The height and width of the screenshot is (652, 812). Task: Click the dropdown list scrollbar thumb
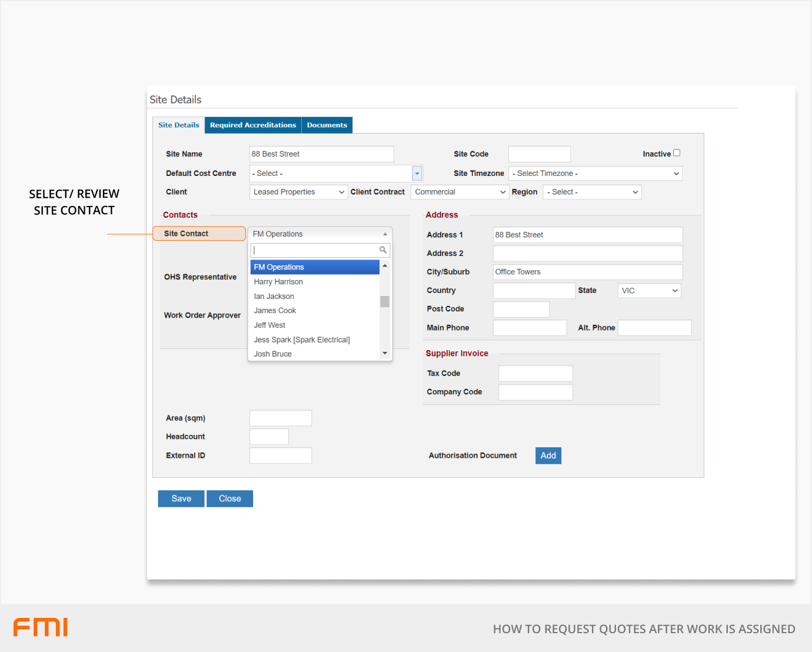coord(385,302)
